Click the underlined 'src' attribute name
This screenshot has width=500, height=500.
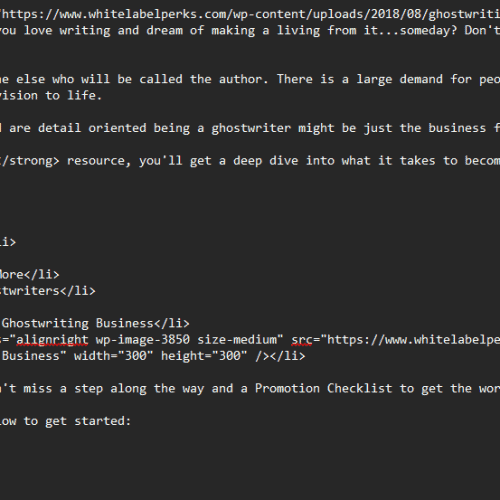pyautogui.click(x=302, y=340)
